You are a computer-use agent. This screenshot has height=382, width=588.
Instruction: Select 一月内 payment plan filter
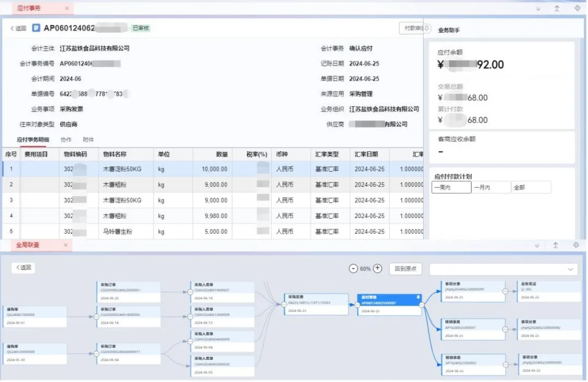click(x=491, y=187)
